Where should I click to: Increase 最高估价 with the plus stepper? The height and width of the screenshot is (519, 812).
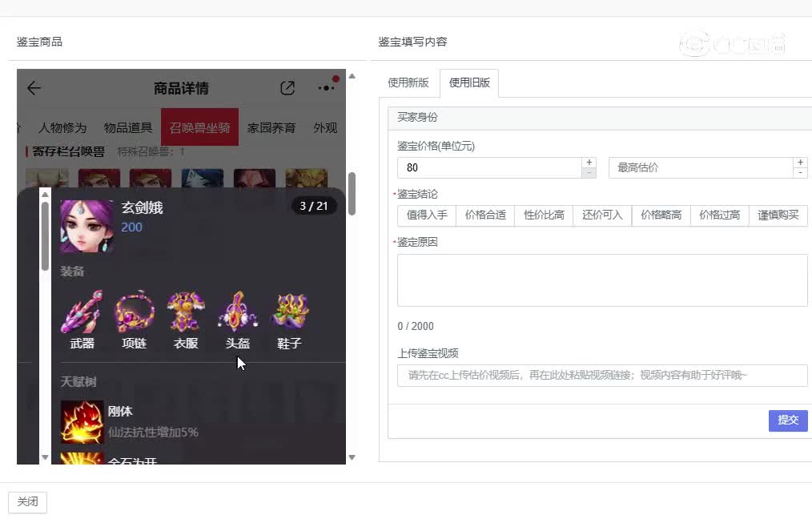[x=800, y=163]
